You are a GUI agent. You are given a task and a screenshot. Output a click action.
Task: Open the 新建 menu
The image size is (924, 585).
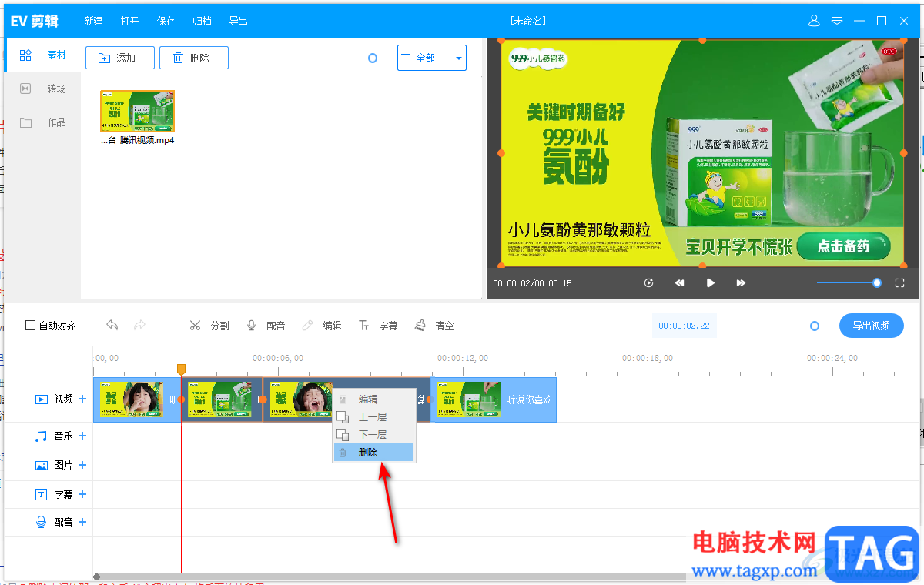coord(94,21)
